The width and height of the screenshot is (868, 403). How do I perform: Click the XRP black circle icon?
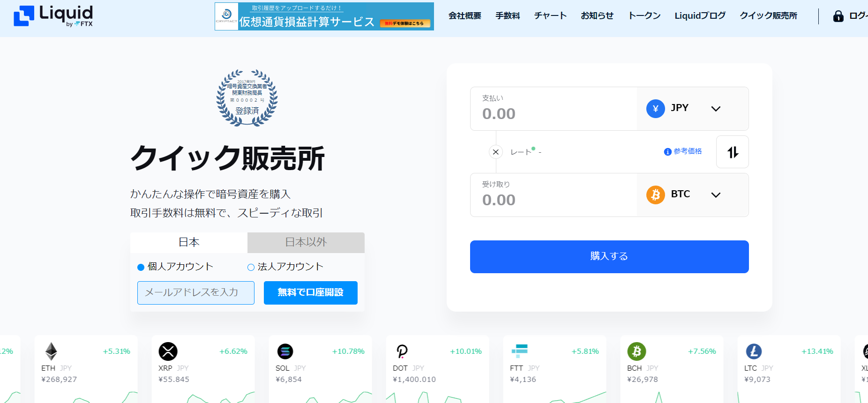pyautogui.click(x=168, y=351)
